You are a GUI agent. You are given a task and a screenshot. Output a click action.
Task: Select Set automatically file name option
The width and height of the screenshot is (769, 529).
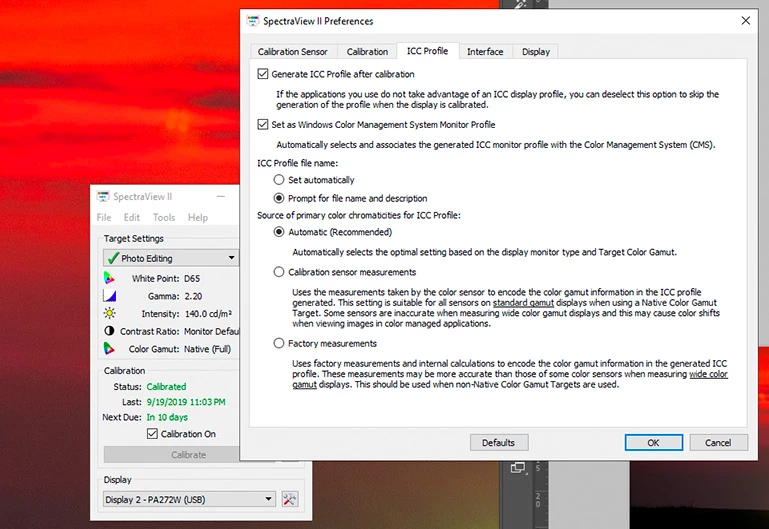coord(279,180)
